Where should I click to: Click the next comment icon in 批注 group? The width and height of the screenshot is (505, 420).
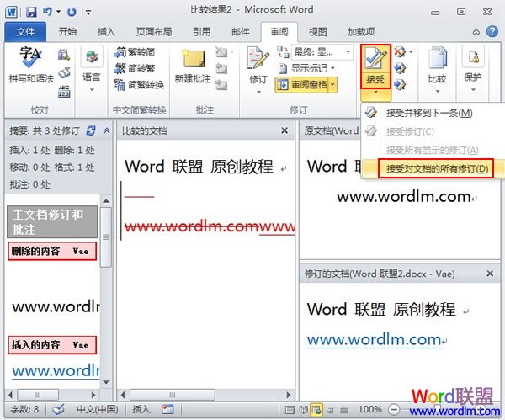221,85
